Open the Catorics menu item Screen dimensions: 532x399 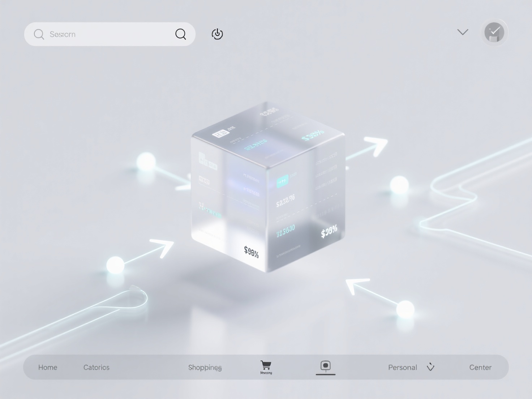[96, 367]
